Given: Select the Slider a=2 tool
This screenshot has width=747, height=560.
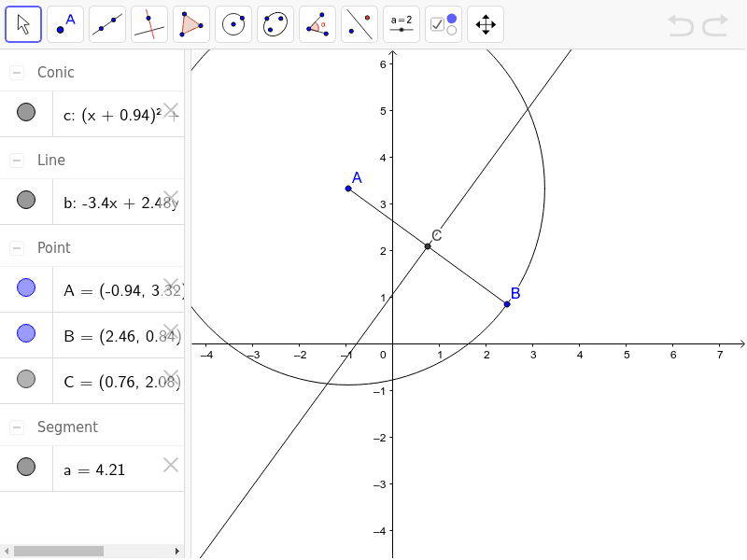Looking at the screenshot, I should [x=402, y=24].
